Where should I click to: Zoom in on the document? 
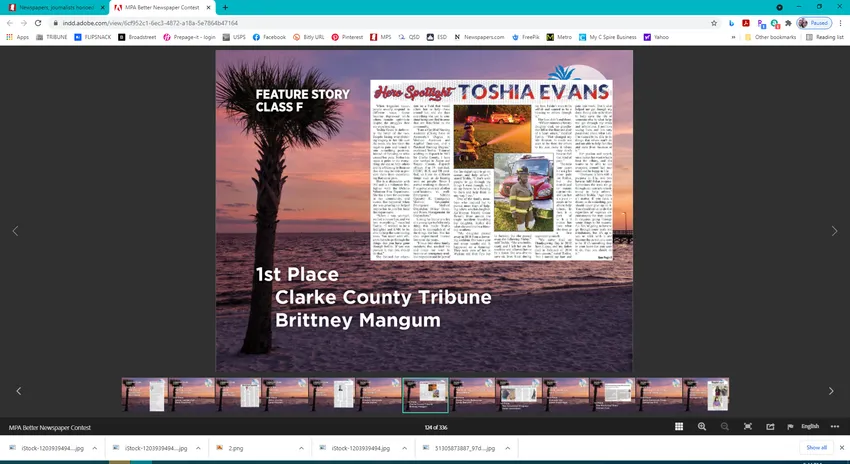point(702,426)
